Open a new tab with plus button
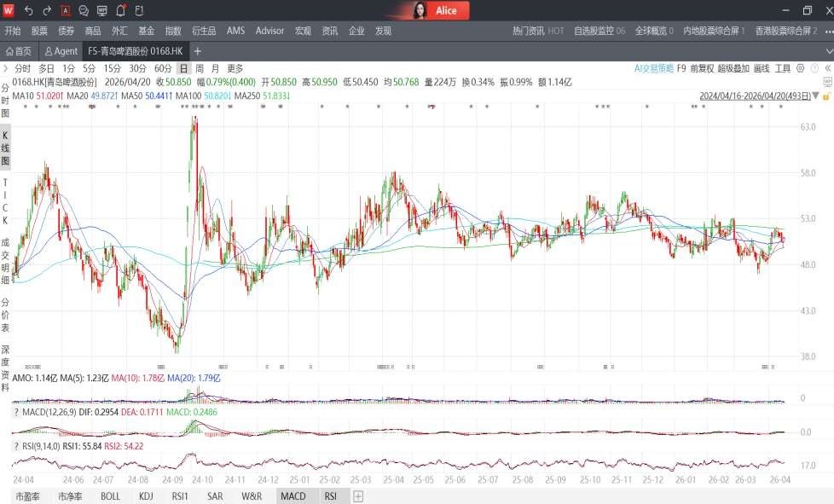This screenshot has width=834, height=504. (198, 51)
